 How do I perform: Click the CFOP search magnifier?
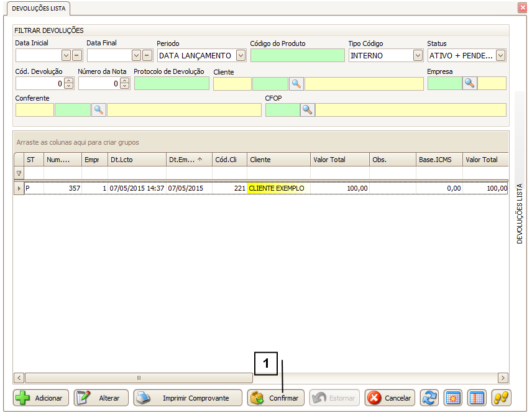(308, 110)
